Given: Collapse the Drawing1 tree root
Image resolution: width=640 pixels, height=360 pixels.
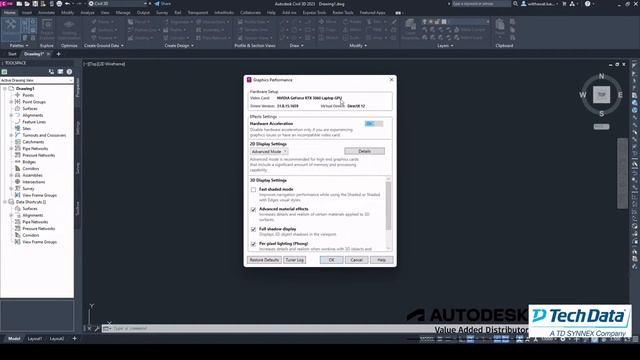Looking at the screenshot, I should click(x=5, y=89).
